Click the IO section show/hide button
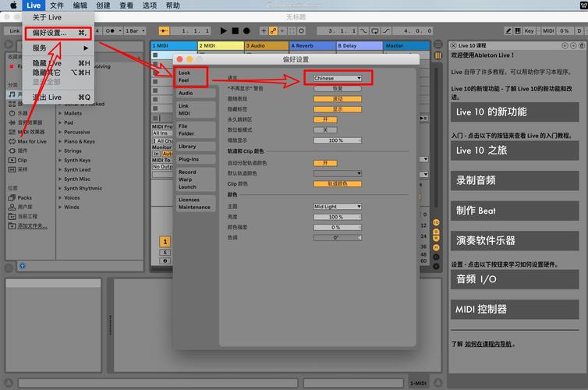 [x=436, y=222]
